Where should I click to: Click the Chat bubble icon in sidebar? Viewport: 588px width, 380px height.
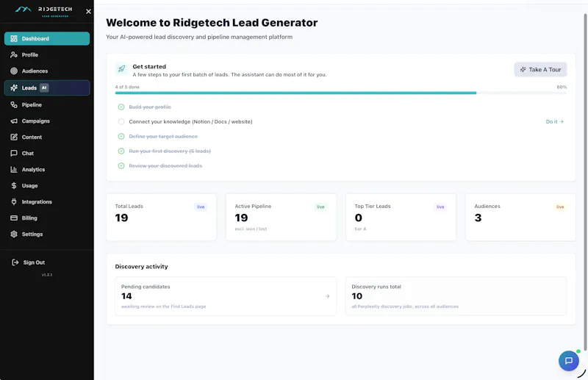point(14,153)
